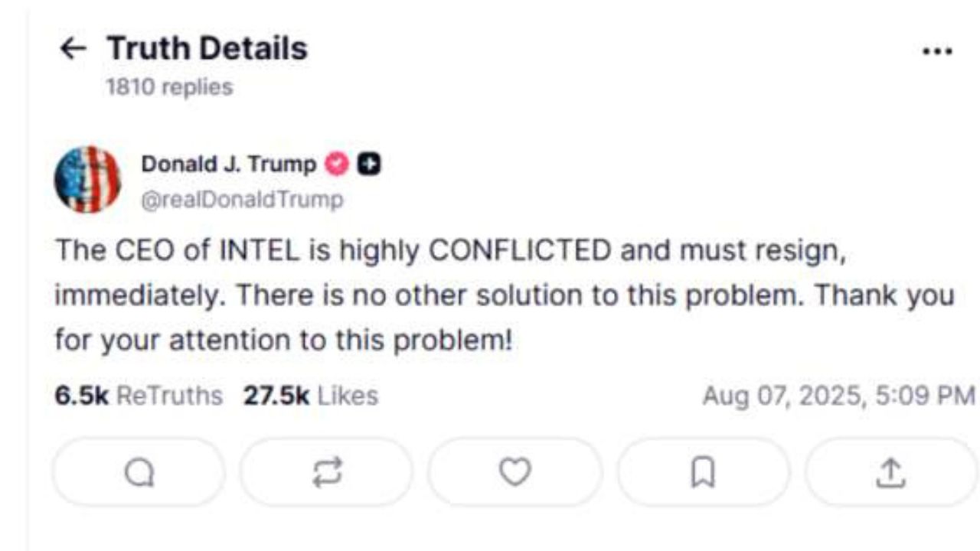Open the 1810 replies view
Viewport: 980px width, 551px height.
(171, 86)
